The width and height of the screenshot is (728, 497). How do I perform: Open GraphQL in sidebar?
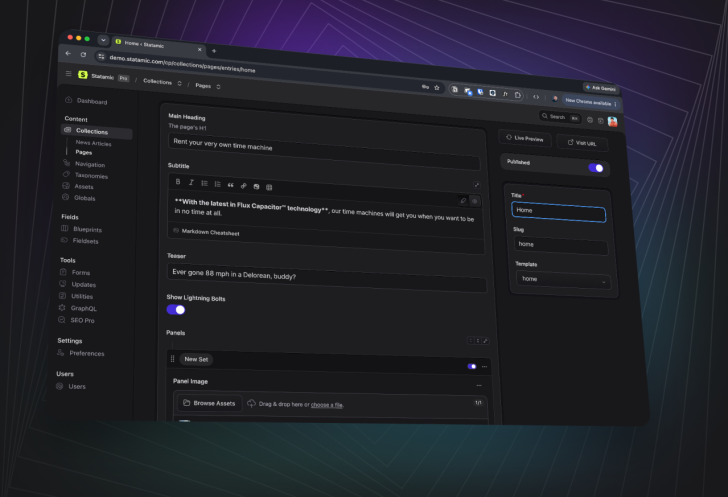pyautogui.click(x=77, y=308)
